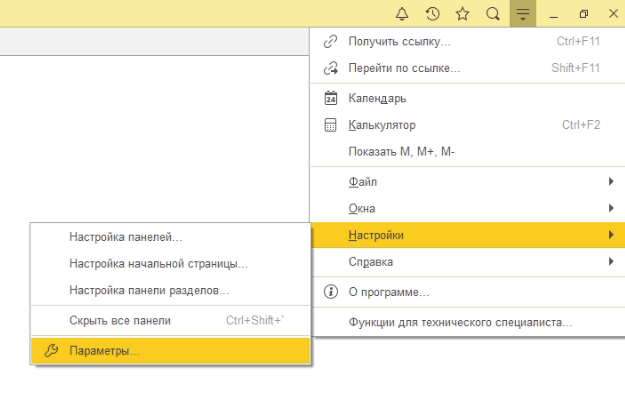Click the info icon beside О программе

point(330,292)
